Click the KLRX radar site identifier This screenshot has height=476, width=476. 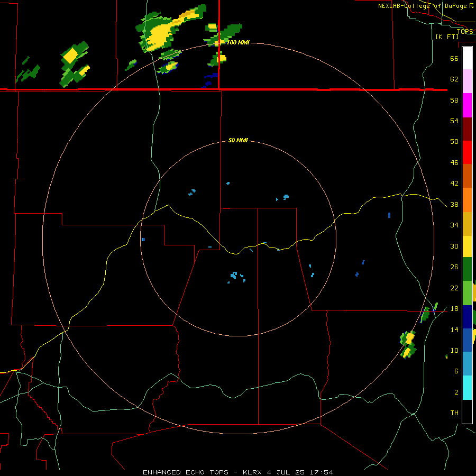coord(252,472)
